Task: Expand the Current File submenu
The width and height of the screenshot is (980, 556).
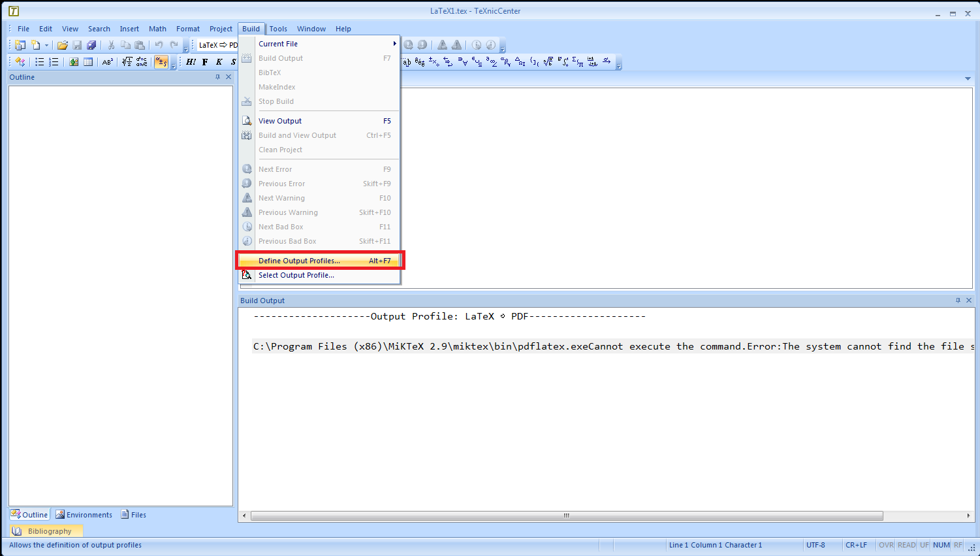Action: coord(326,44)
